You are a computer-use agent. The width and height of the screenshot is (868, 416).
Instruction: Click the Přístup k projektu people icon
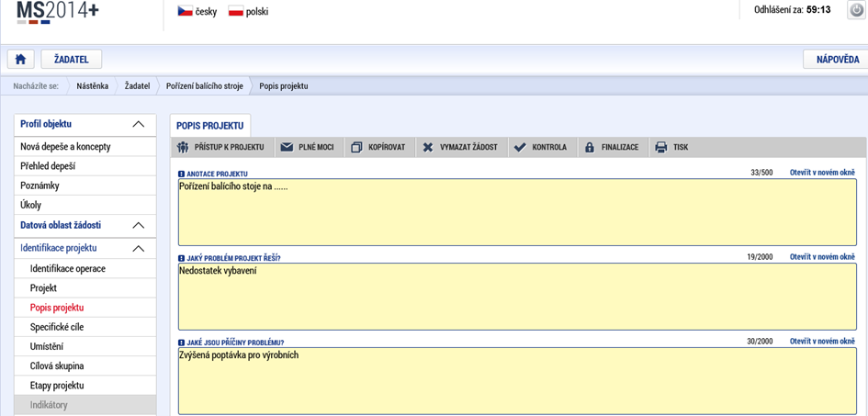(183, 147)
